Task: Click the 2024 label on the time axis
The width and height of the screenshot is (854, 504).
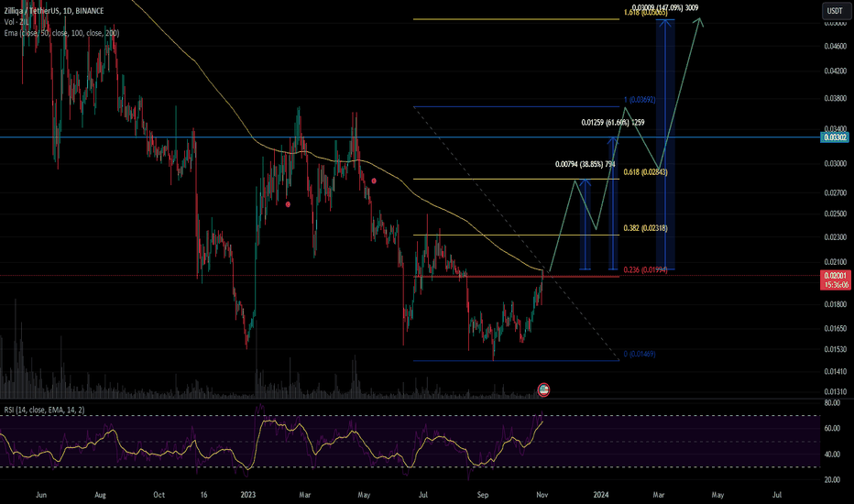Action: (x=601, y=495)
